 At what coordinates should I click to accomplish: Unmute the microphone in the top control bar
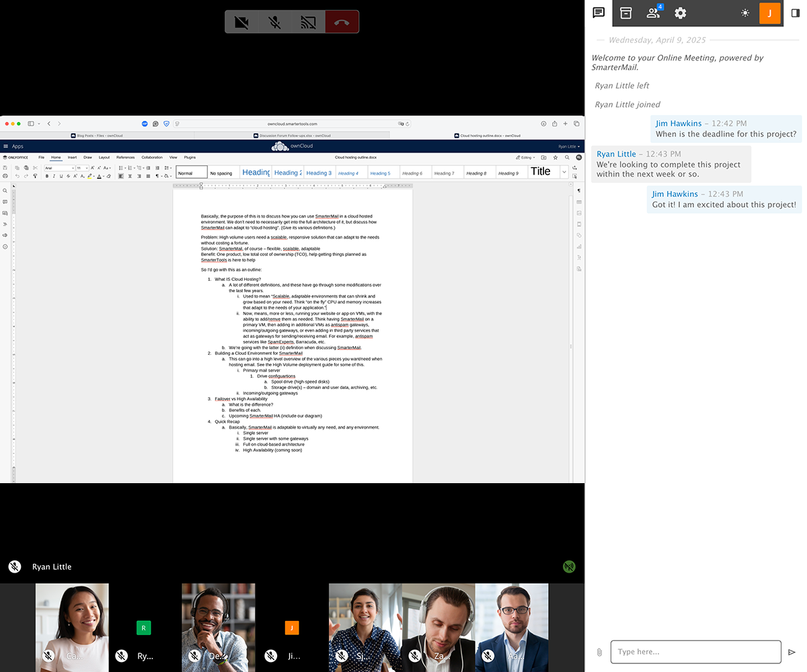(x=274, y=22)
